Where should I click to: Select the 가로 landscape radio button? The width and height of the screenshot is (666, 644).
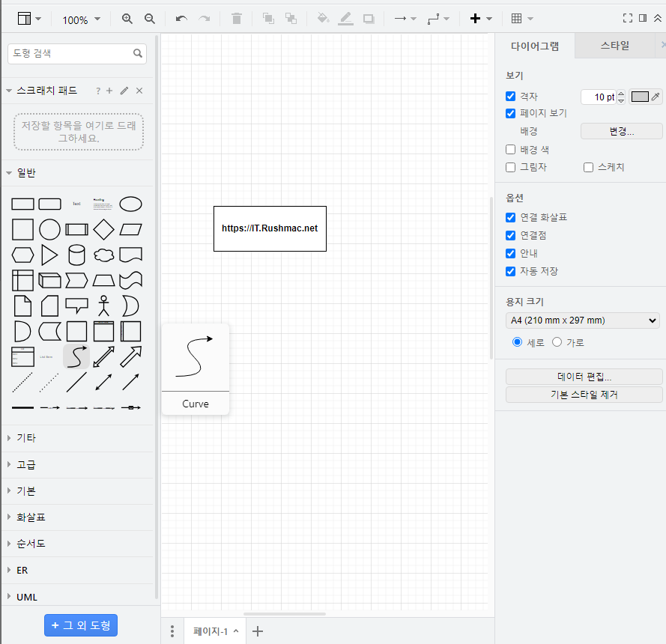(x=557, y=341)
